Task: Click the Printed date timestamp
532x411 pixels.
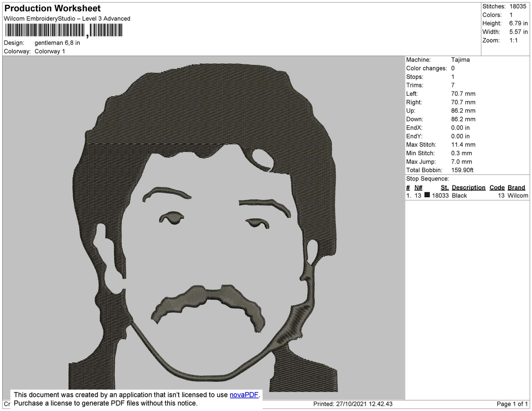Action: (353, 404)
